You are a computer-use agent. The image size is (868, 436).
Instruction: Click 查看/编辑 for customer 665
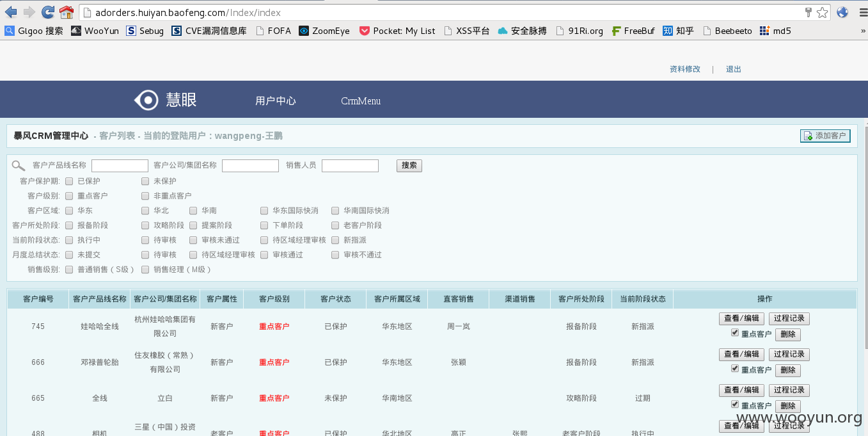coord(741,391)
